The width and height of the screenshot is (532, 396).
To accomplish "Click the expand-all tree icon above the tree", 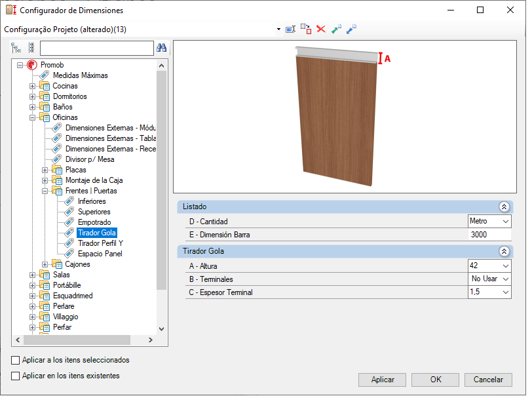I will pyautogui.click(x=16, y=48).
